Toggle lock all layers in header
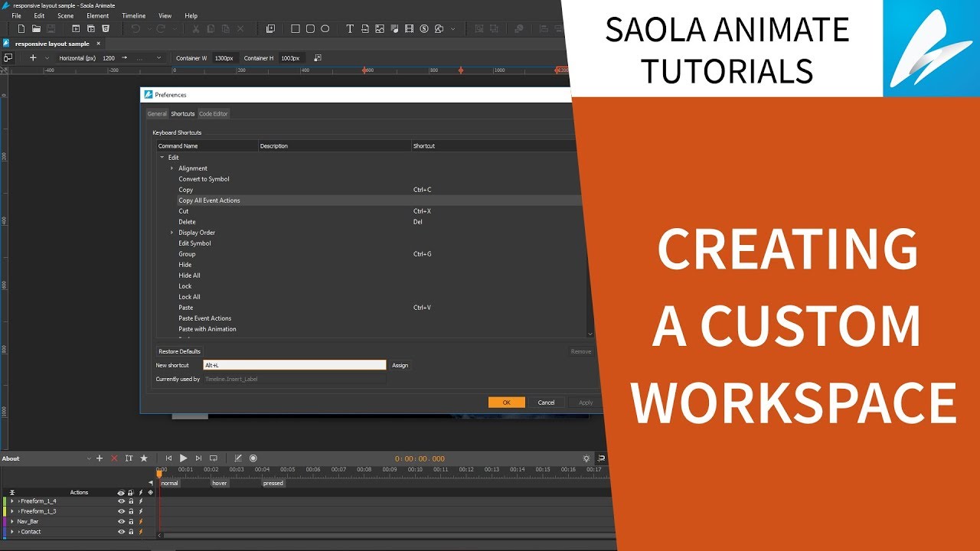The image size is (980, 551). click(131, 493)
